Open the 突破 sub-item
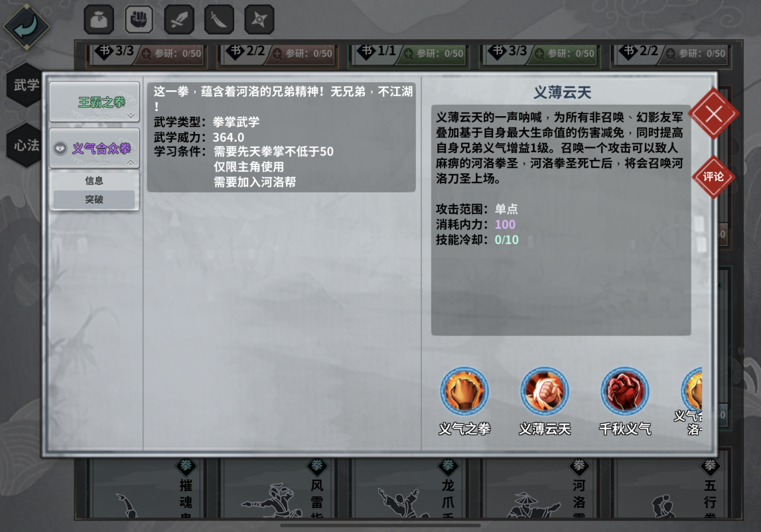 click(x=94, y=199)
